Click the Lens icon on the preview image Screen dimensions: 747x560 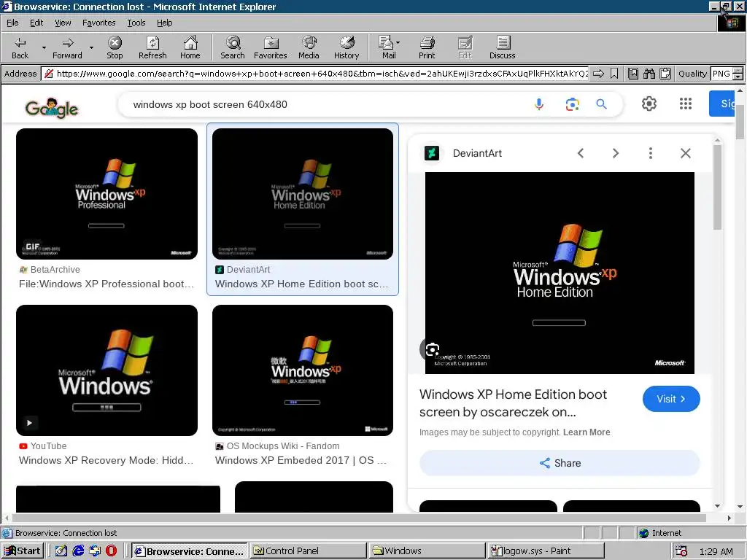(x=432, y=350)
